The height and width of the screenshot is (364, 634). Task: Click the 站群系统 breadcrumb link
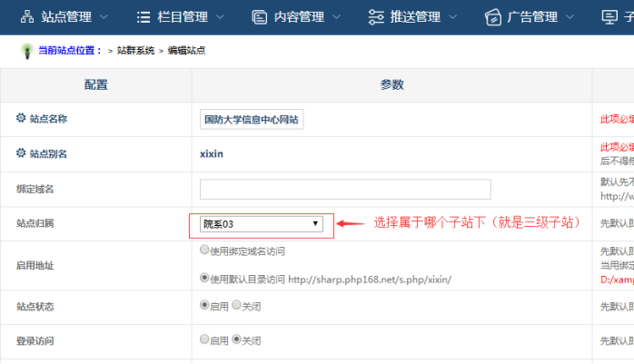(136, 51)
